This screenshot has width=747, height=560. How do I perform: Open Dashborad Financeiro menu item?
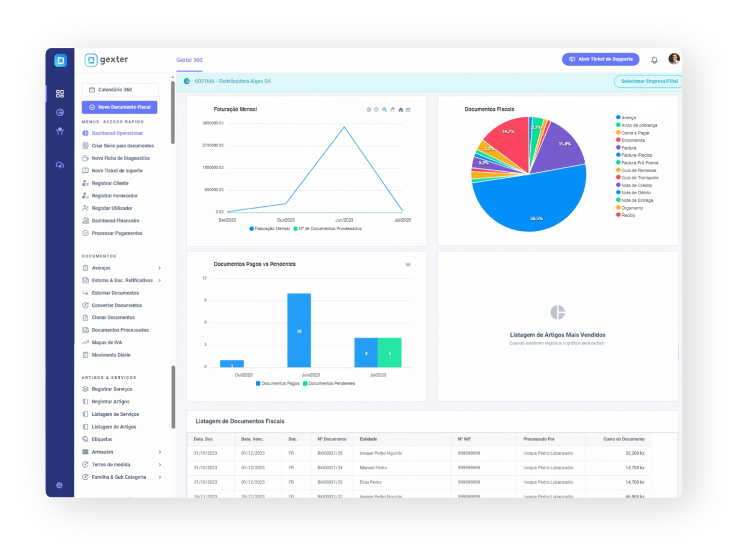point(116,221)
